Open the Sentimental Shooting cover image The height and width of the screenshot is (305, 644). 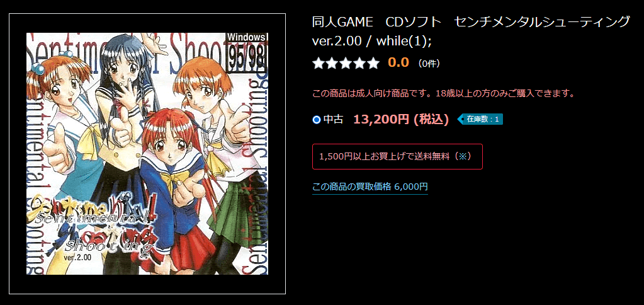[x=147, y=153]
